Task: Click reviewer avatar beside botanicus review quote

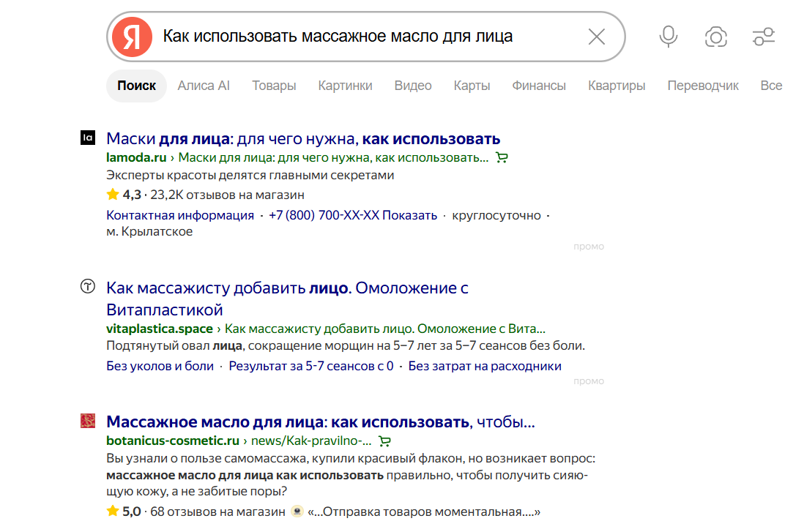Action: [x=297, y=512]
